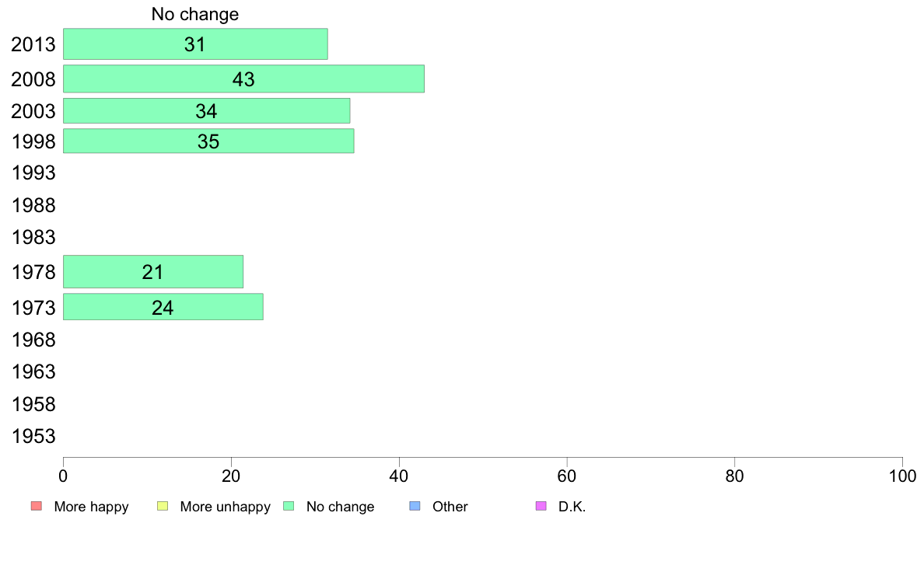Select the 2003 bar showing 34

206,111
